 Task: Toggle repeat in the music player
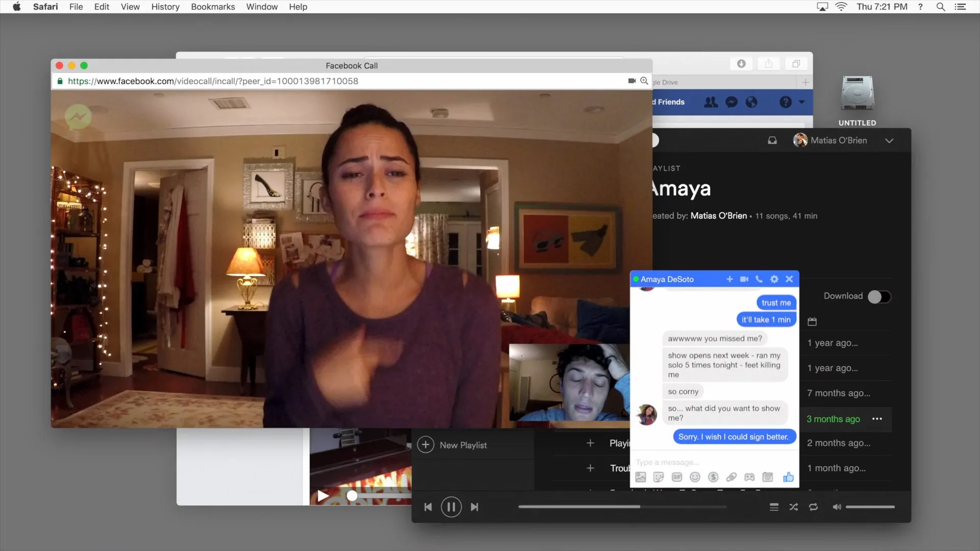click(x=813, y=507)
